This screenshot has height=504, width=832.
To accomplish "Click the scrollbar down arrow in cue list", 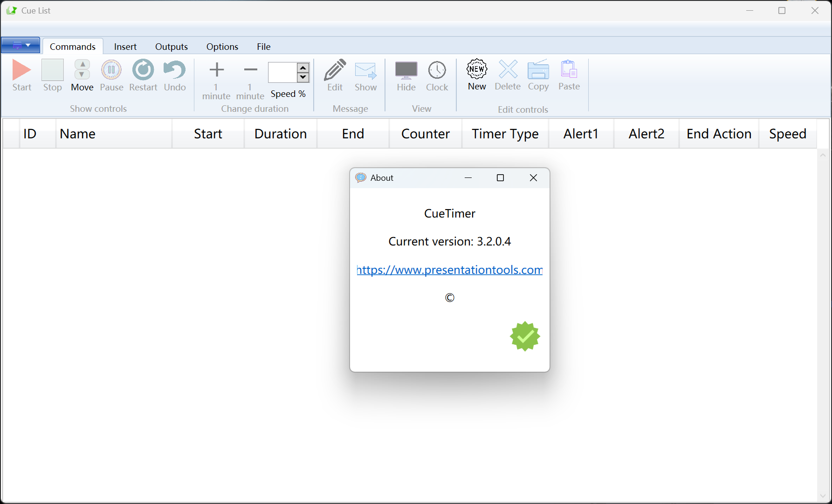I will 823,497.
